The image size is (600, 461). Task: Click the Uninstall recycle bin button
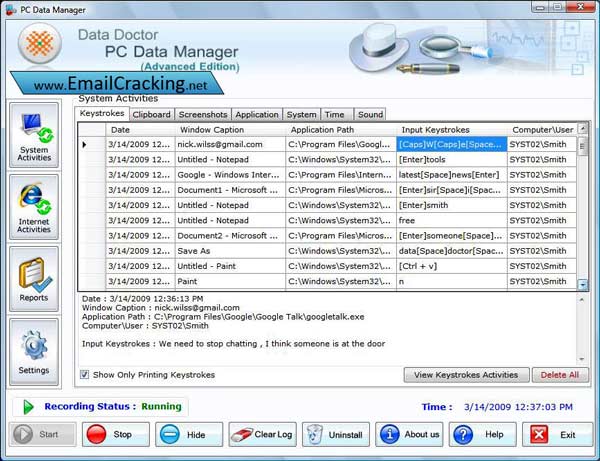click(x=336, y=434)
